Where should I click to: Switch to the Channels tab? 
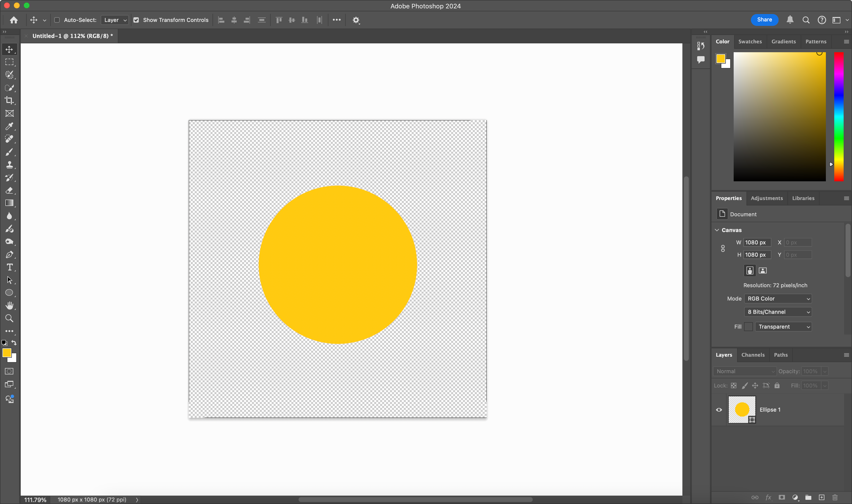[x=753, y=354]
